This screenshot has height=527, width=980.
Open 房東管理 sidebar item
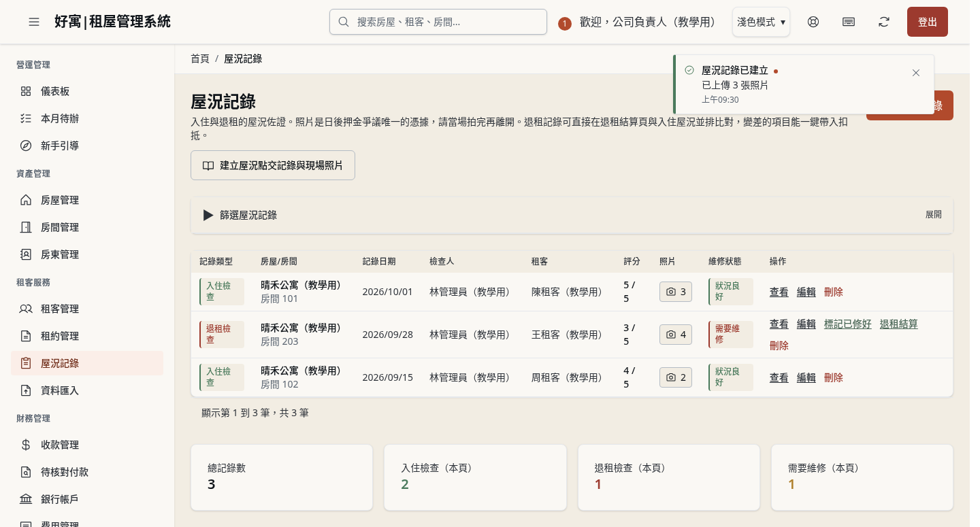pyautogui.click(x=87, y=254)
